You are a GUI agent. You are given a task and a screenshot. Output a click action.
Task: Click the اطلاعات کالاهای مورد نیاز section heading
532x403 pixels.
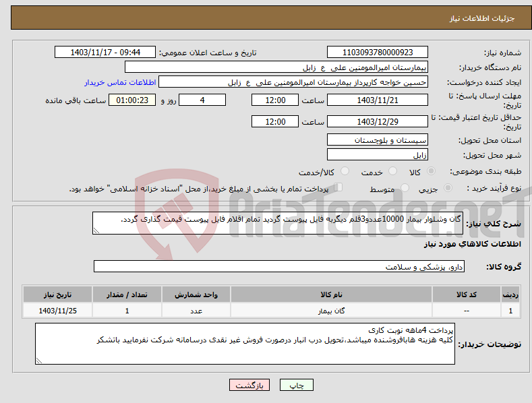click(472, 244)
